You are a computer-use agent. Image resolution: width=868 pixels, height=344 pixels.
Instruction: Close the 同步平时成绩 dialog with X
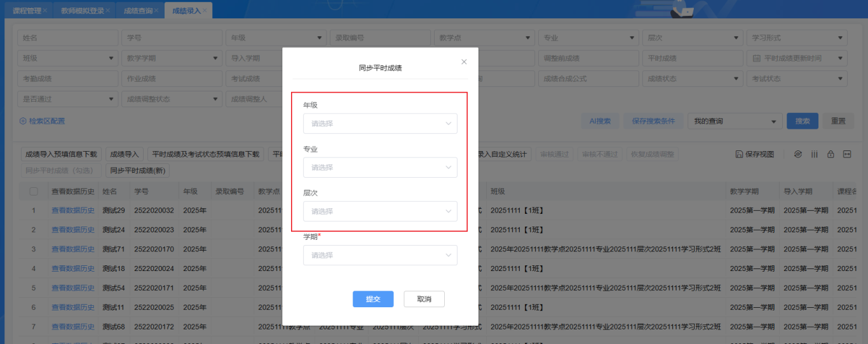point(464,62)
